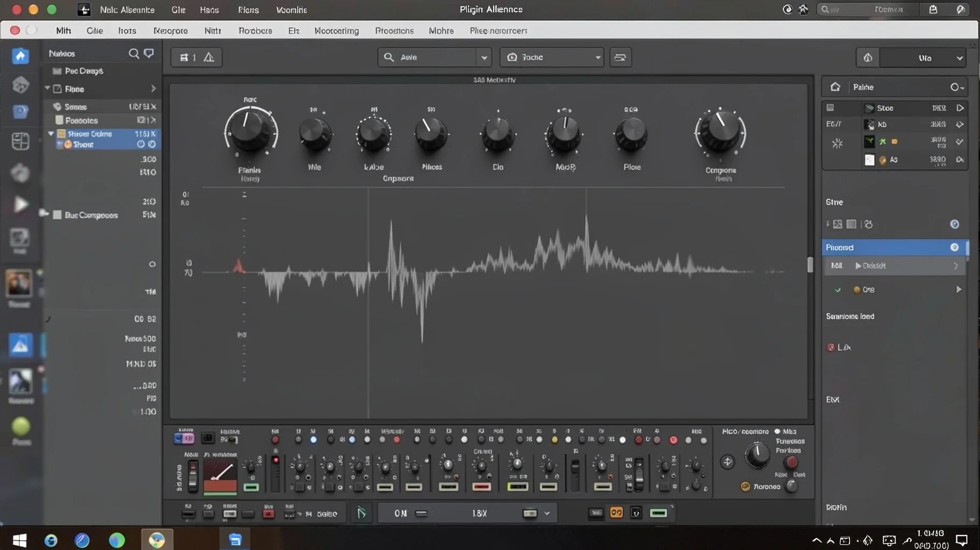The image size is (980, 550).
Task: Toggle the green checkmark on the O'8 row
Action: tap(837, 290)
